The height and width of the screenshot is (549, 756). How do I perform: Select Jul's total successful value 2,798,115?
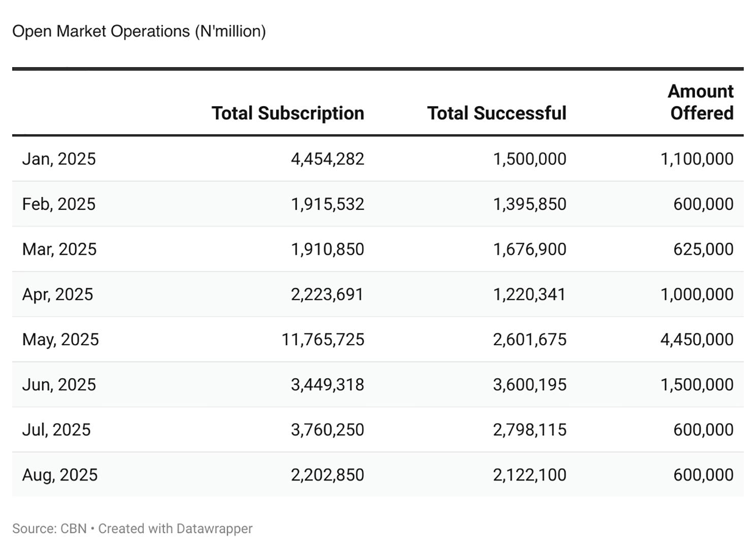529,430
